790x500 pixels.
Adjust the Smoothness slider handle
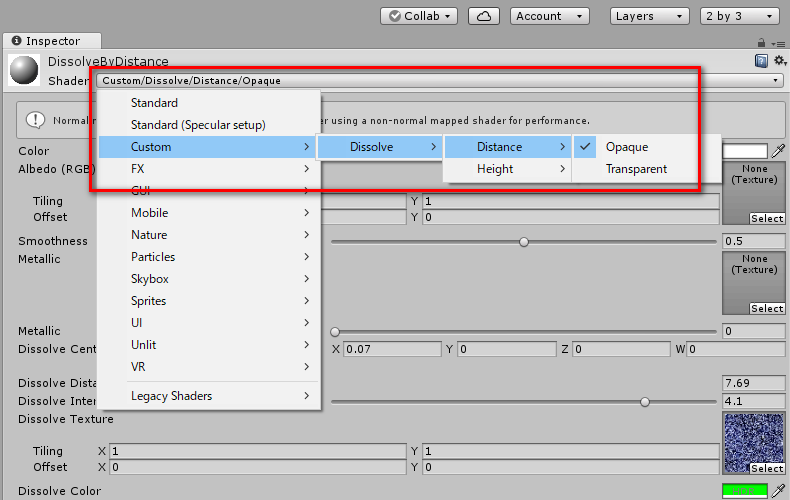pyautogui.click(x=524, y=242)
